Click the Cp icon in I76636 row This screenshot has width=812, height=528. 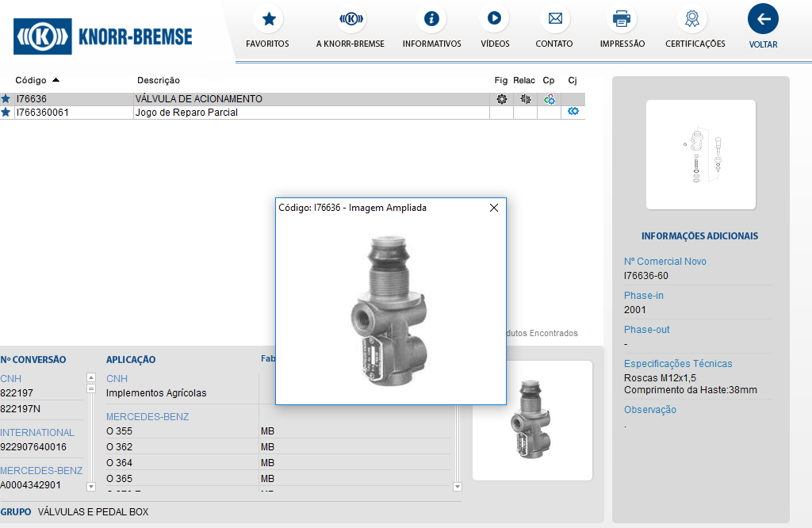(549, 99)
